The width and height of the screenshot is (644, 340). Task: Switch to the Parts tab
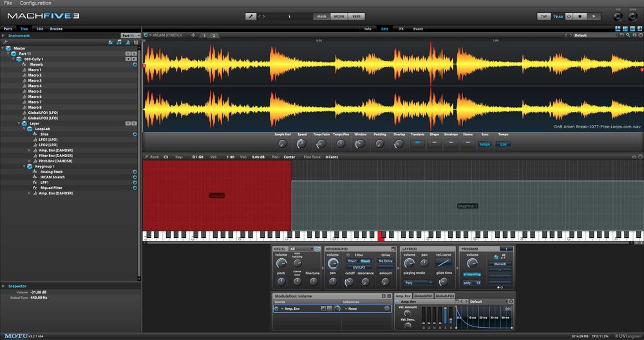point(8,29)
